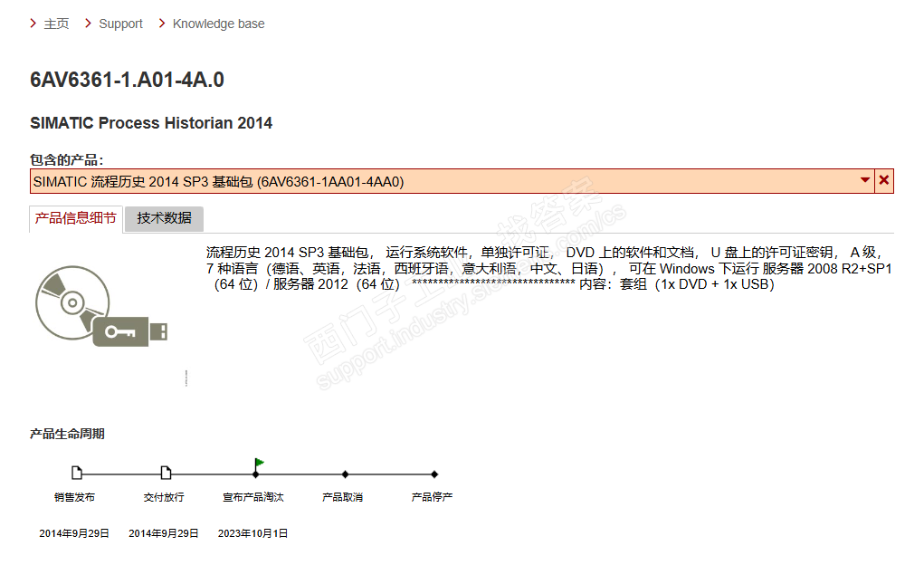
Task: Open the SIMATIC 流程历史 2014 SP3 combo box
Action: [x=452, y=181]
